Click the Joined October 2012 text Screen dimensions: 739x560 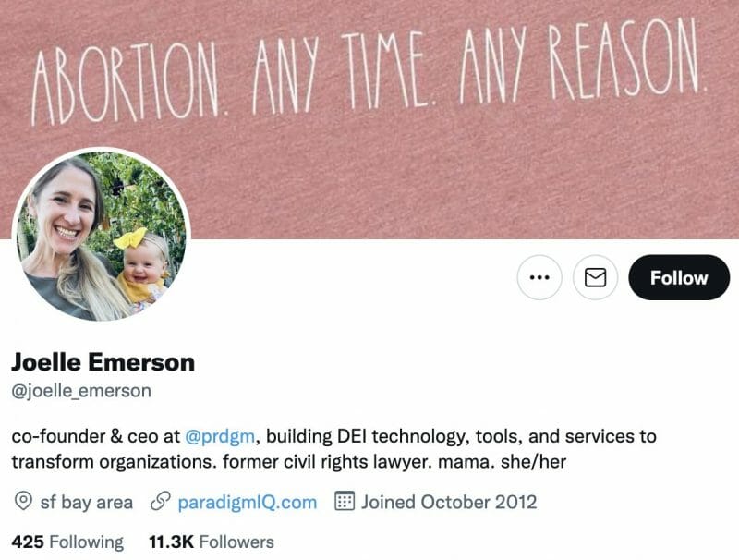point(449,503)
